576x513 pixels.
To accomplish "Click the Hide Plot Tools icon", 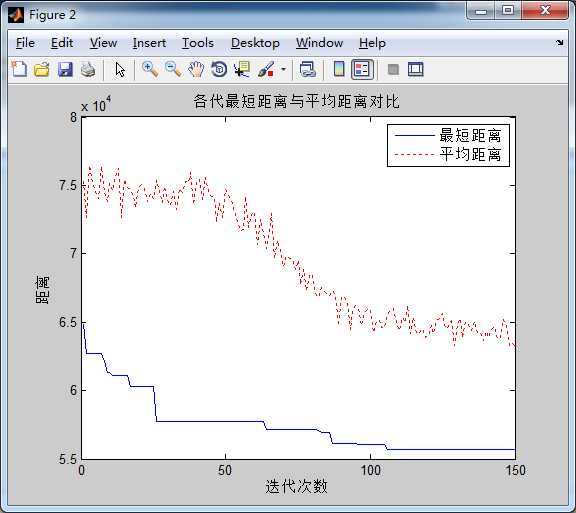I will (393, 69).
